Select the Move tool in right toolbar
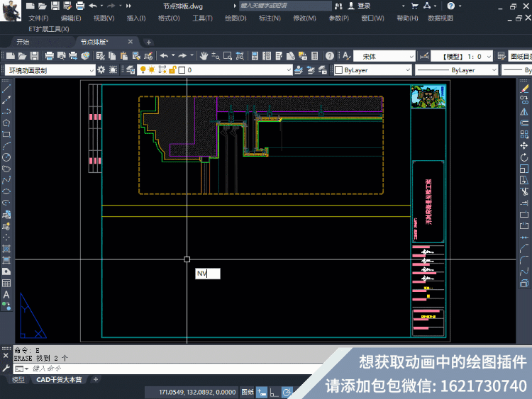532x399 pixels. [524, 146]
